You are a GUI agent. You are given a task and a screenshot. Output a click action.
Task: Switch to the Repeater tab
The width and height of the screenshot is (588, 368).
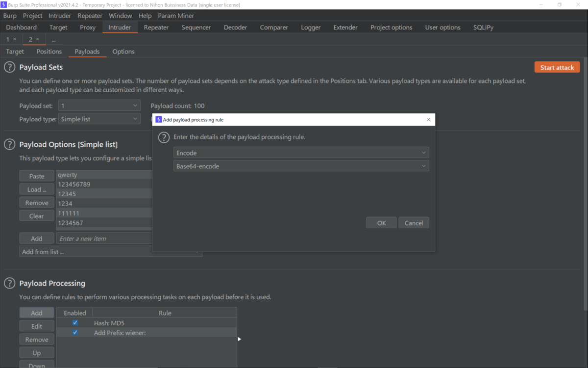(156, 27)
